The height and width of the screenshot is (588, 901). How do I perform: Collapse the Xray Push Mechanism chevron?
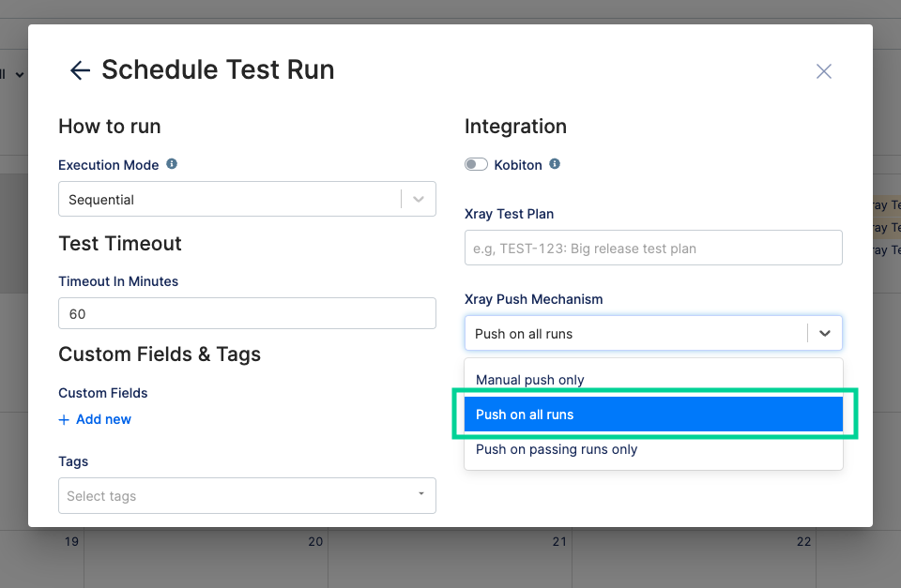[825, 333]
